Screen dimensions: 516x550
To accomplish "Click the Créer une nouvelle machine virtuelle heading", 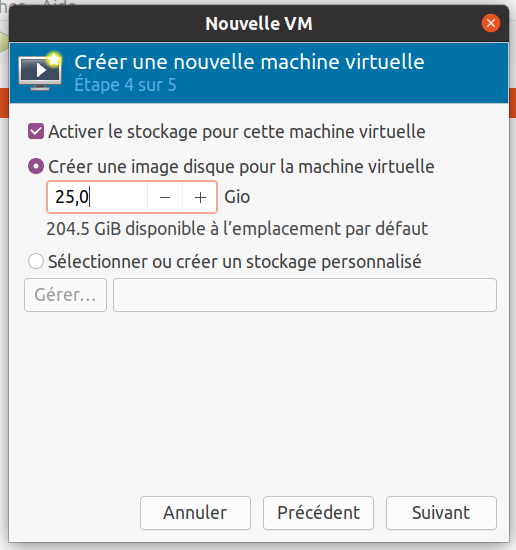I will 249,62.
